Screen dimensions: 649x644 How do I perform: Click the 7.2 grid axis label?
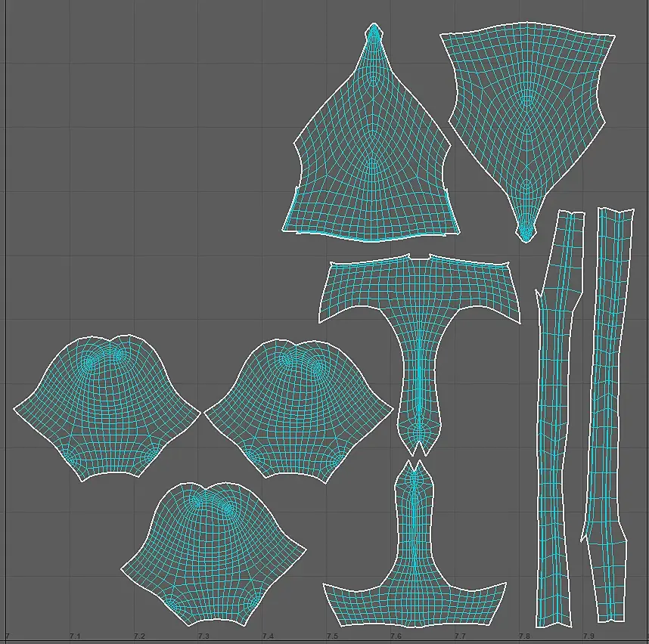pyautogui.click(x=139, y=636)
